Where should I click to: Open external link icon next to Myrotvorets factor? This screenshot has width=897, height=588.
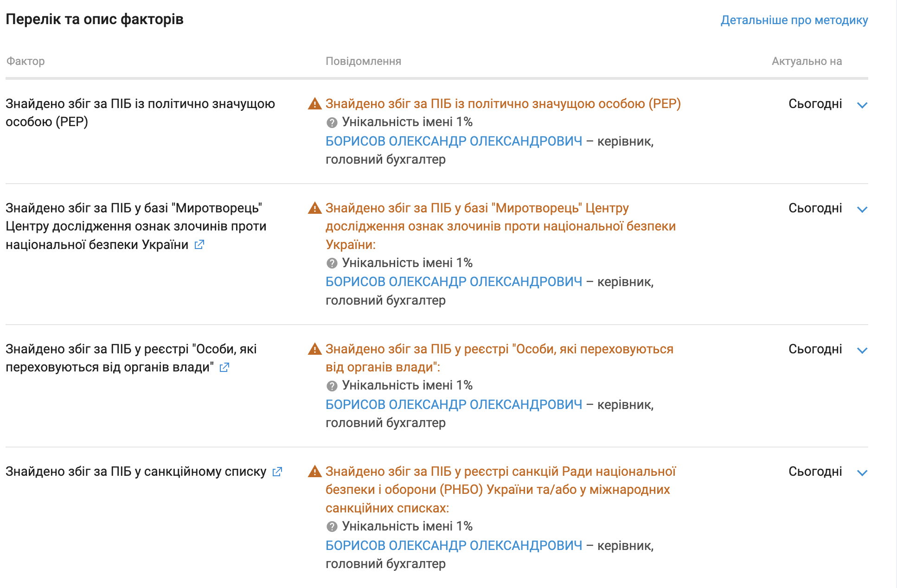199,244
